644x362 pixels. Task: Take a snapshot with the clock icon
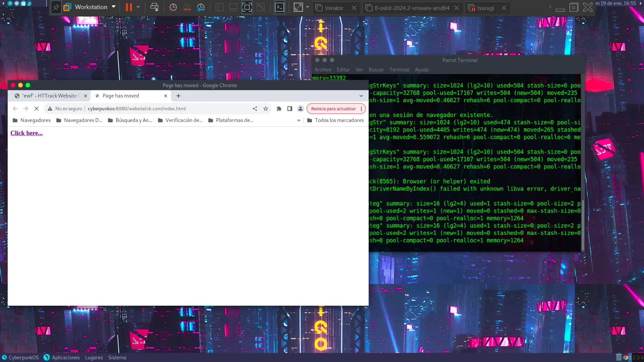pos(173,7)
